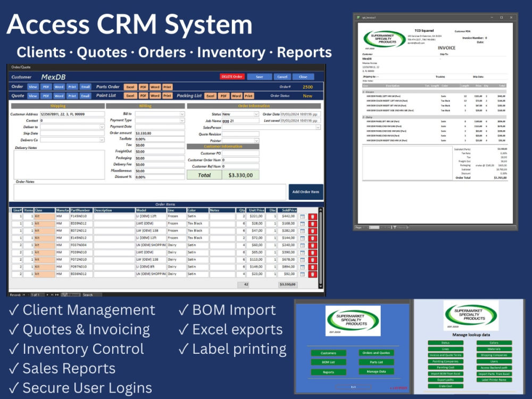Open detail form icon for F037N004 row
Image resolution: width=532 pixels, height=399 pixels.
point(303,245)
